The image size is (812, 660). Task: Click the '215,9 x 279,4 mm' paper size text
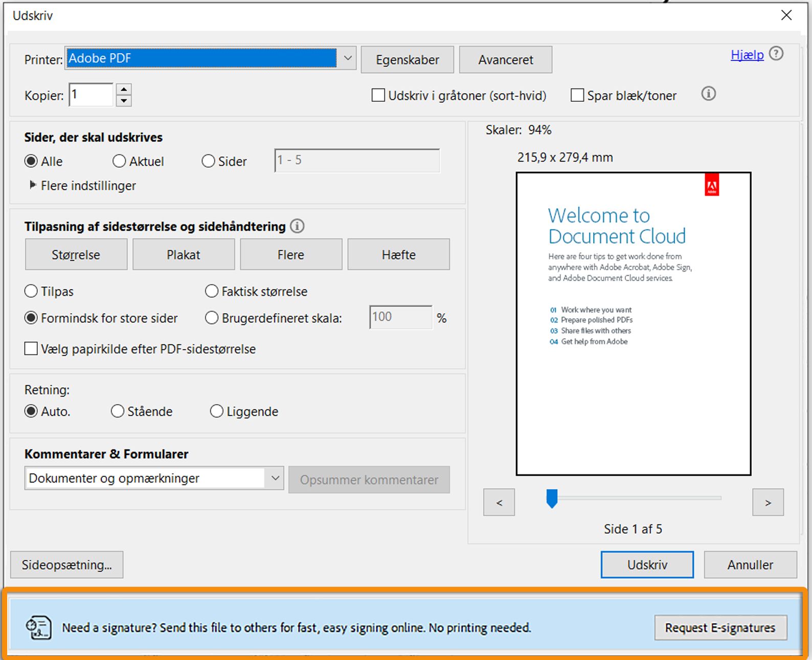pos(565,157)
